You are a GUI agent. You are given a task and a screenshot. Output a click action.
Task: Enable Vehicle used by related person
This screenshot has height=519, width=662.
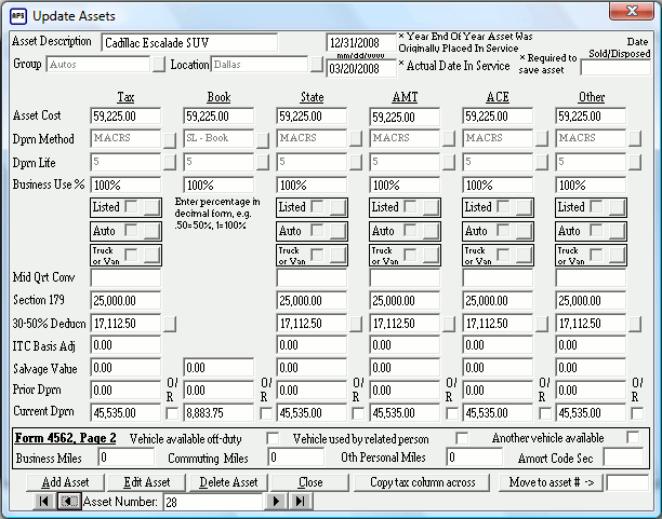[462, 438]
